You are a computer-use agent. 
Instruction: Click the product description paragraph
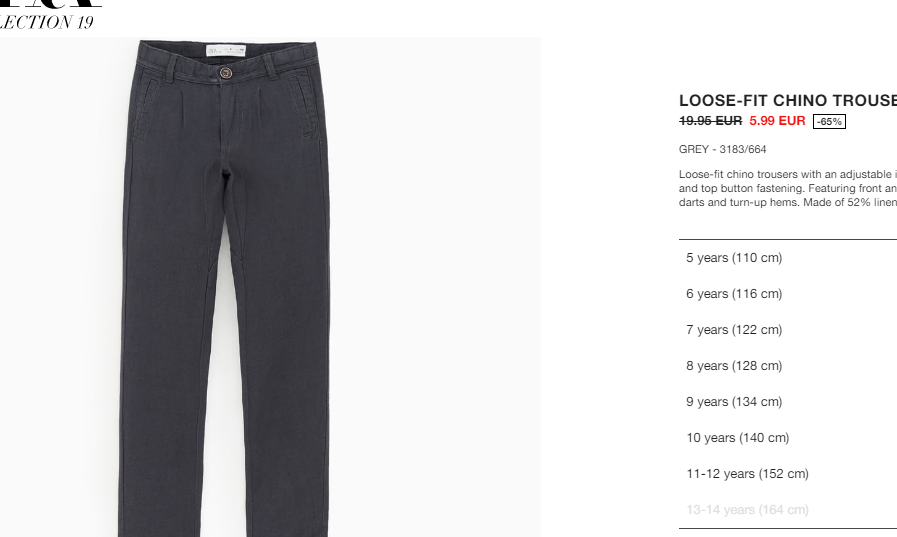tap(788, 188)
